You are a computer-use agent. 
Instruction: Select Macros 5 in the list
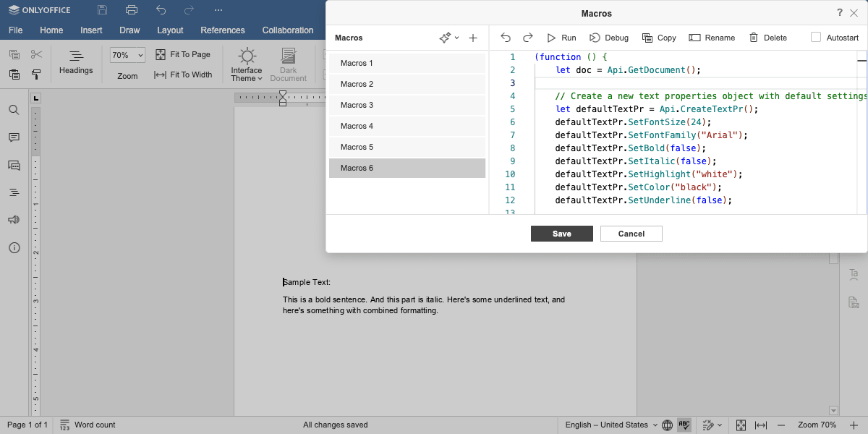[x=407, y=147]
